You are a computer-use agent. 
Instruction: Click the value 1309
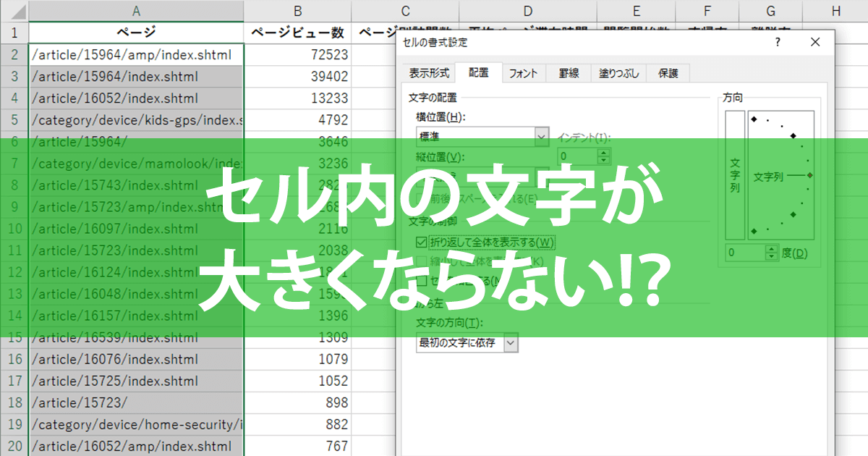pyautogui.click(x=333, y=337)
